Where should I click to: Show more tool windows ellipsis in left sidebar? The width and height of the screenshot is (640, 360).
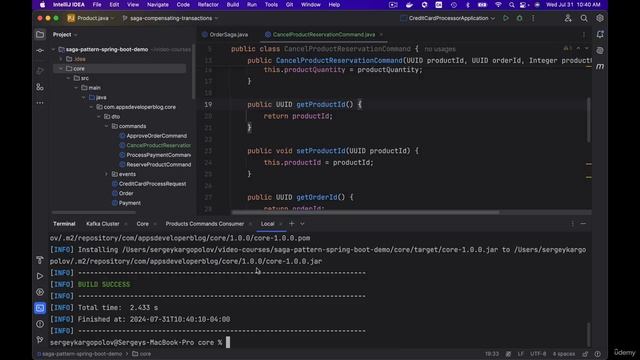click(40, 103)
